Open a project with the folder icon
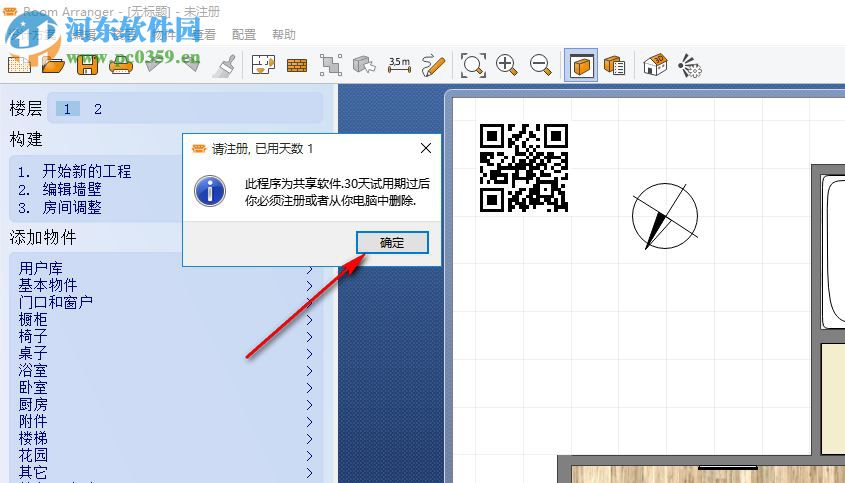 coord(53,65)
